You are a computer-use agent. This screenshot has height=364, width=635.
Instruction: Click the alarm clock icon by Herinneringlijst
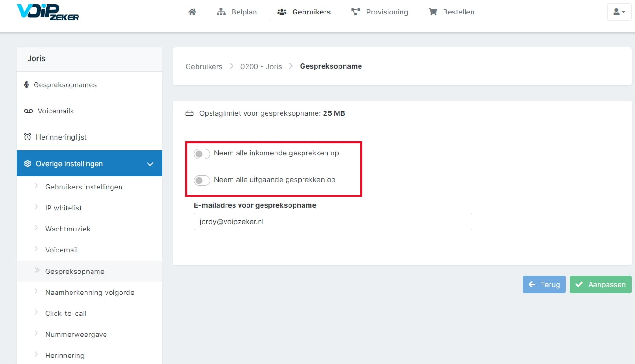28,137
